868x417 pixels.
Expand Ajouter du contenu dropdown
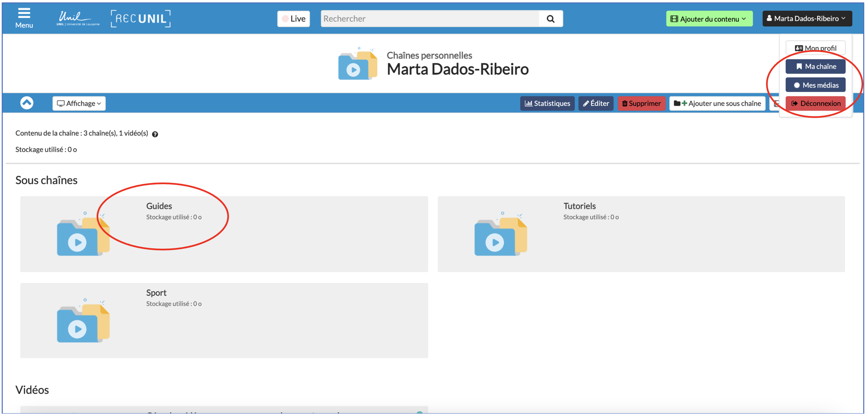[x=709, y=19]
